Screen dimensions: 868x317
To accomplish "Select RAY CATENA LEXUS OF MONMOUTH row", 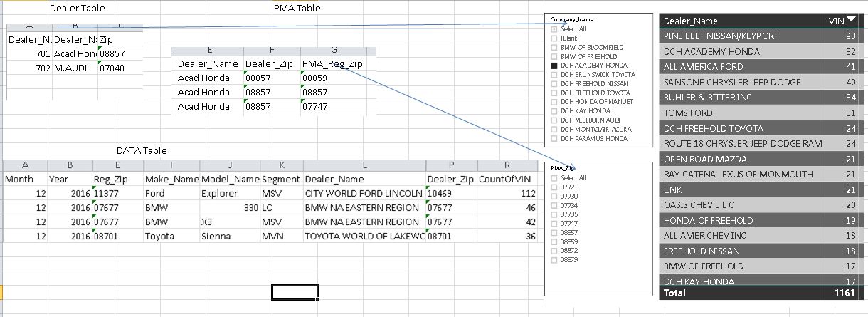I will (761, 174).
